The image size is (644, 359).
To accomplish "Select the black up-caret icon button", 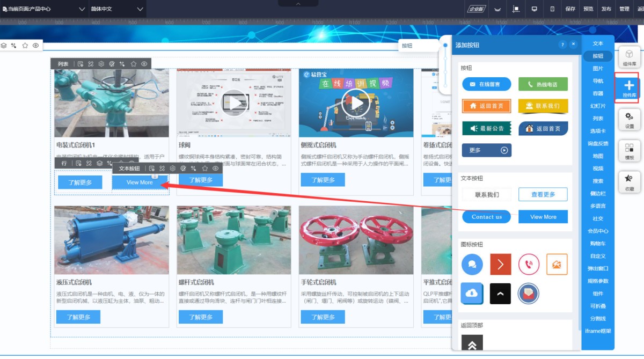I will point(501,294).
